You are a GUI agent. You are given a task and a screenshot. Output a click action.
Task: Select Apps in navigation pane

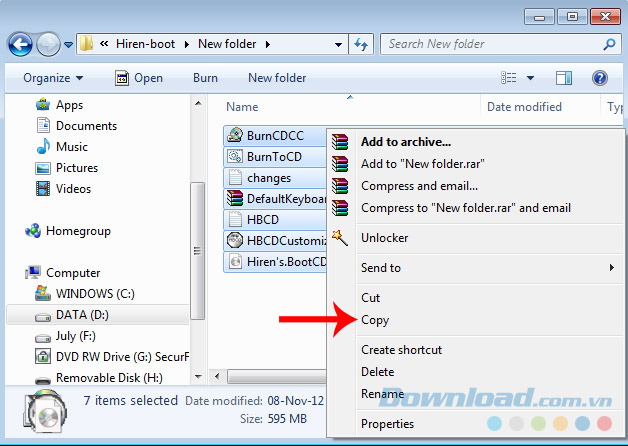[x=69, y=105]
